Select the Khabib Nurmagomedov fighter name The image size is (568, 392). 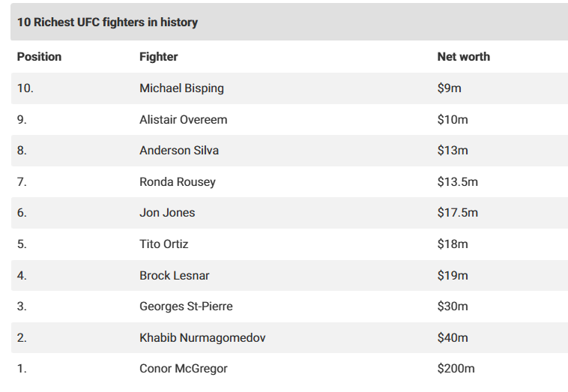coord(202,338)
